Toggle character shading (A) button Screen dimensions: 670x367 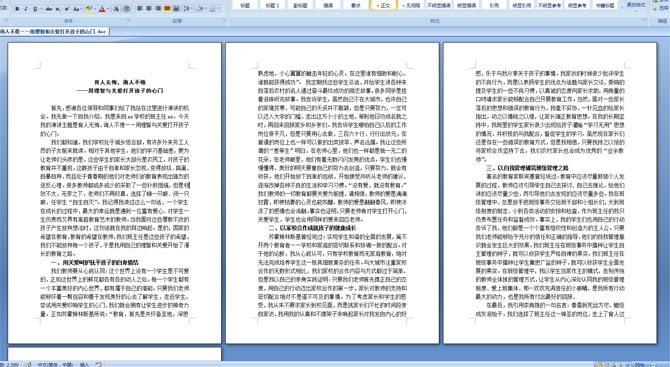click(x=116, y=9)
